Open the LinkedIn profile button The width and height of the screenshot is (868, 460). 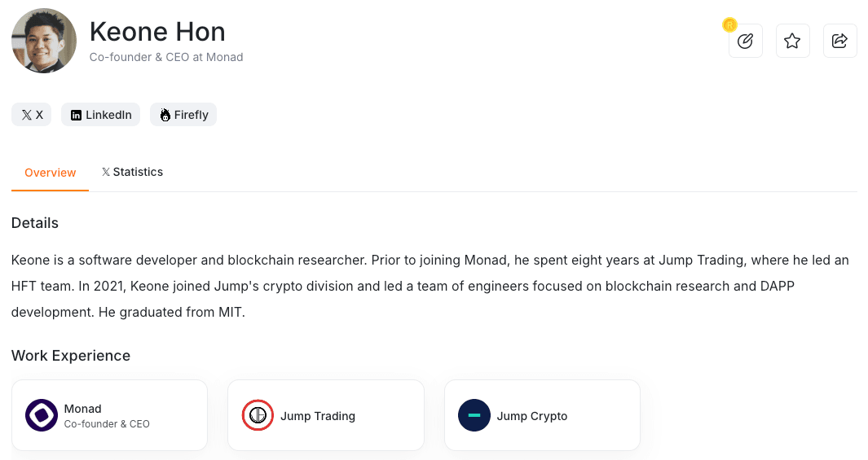point(101,115)
